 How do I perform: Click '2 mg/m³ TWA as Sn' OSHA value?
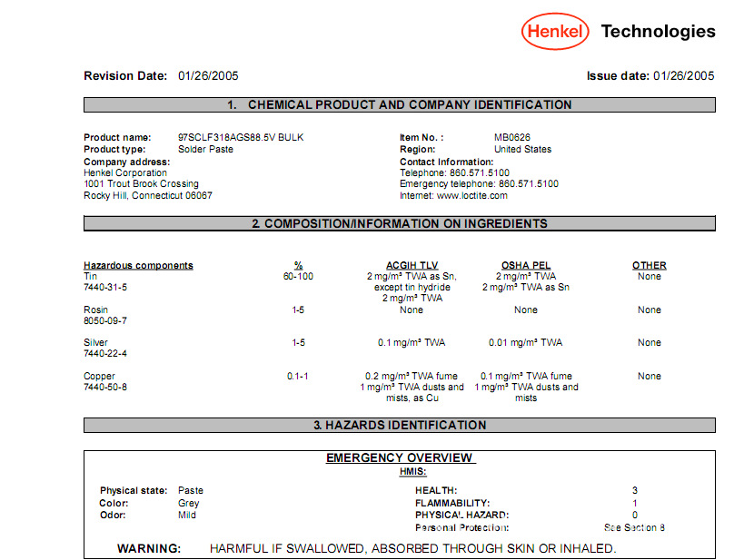526,287
